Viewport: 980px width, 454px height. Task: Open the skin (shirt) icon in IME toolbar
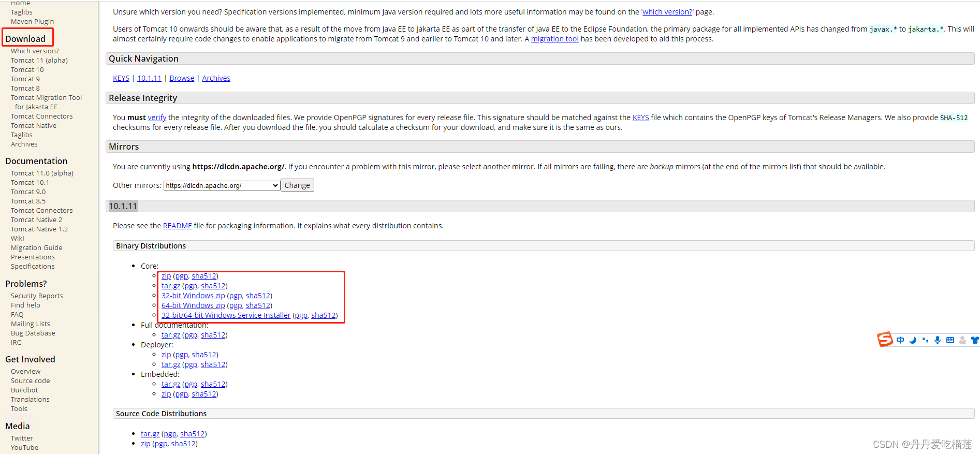[x=975, y=340]
